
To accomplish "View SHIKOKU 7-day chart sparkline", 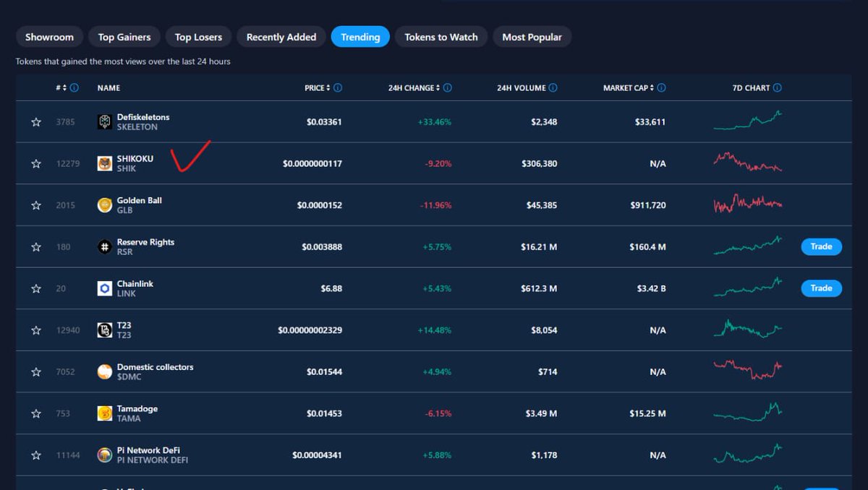I will [748, 161].
